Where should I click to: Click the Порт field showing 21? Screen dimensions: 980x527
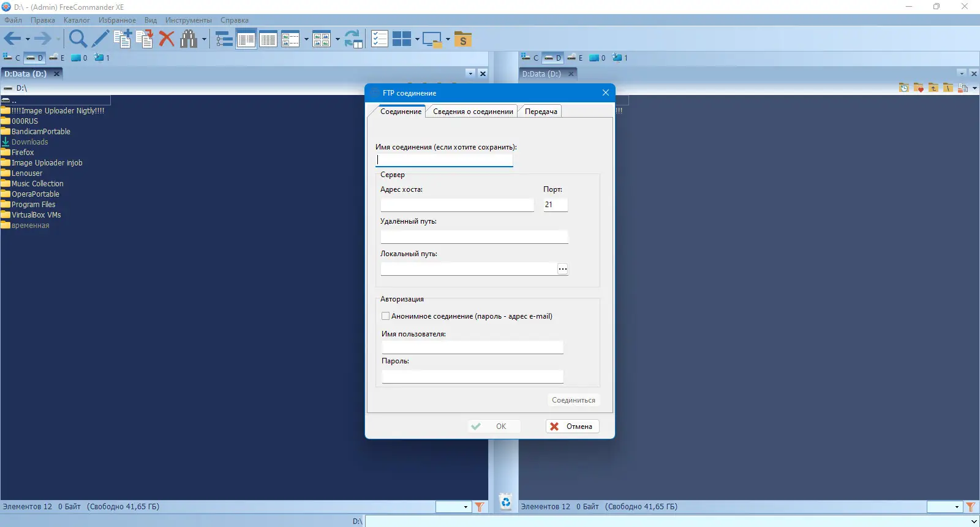click(x=556, y=205)
